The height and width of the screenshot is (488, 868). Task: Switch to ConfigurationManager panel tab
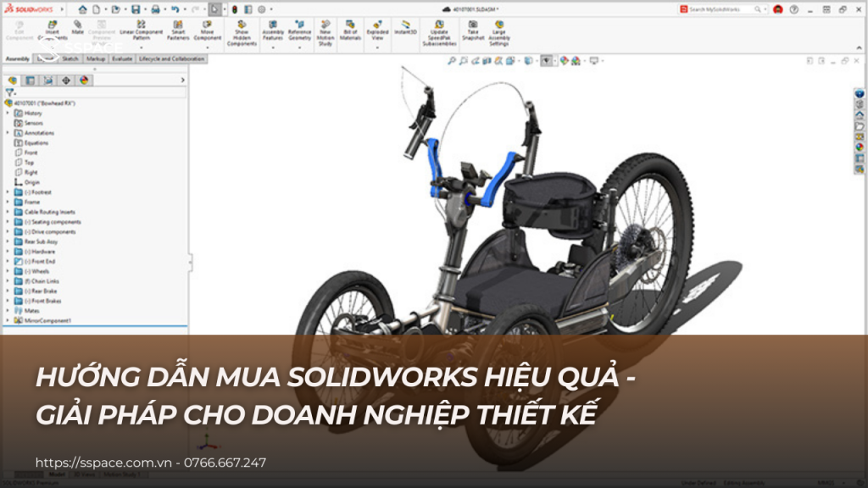click(x=48, y=80)
